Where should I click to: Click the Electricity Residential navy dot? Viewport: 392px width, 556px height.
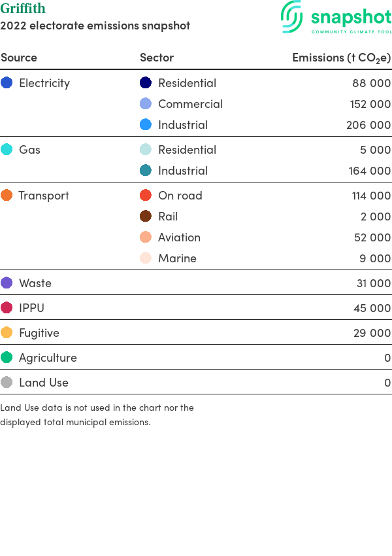tap(146, 82)
